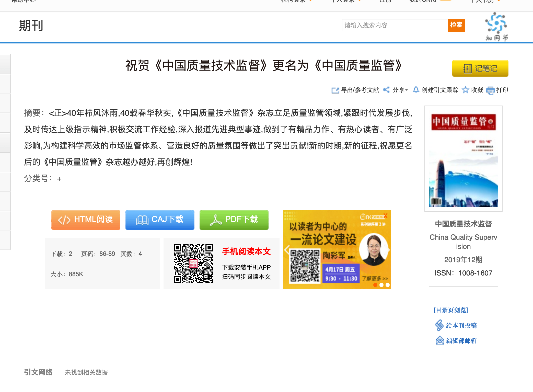The height and width of the screenshot is (392, 533).
Task: Click the bell icon for citation tracking
Action: (416, 89)
